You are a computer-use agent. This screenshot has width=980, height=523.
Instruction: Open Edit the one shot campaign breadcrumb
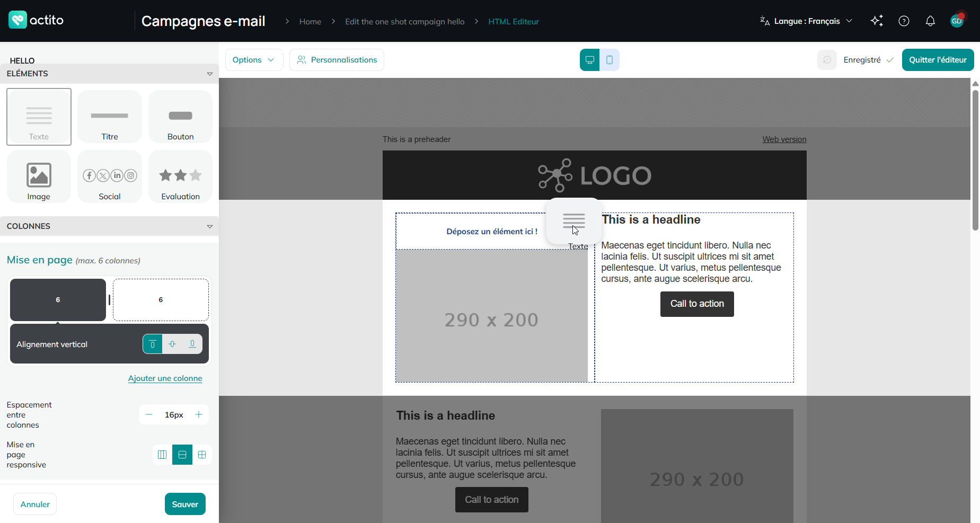click(404, 22)
